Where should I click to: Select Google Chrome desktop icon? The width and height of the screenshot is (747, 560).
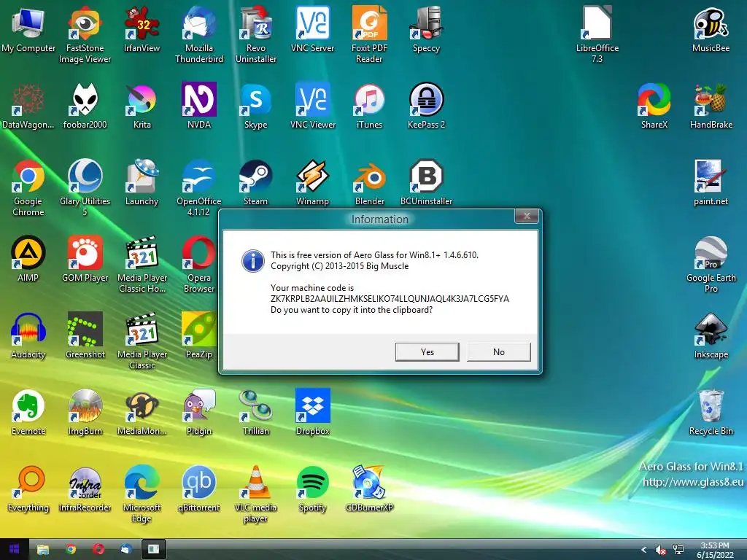(x=28, y=187)
